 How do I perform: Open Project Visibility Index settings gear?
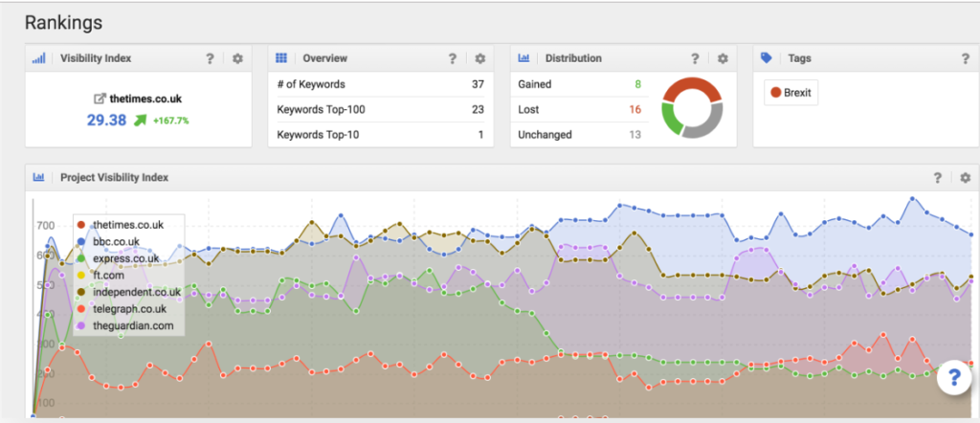tap(965, 177)
